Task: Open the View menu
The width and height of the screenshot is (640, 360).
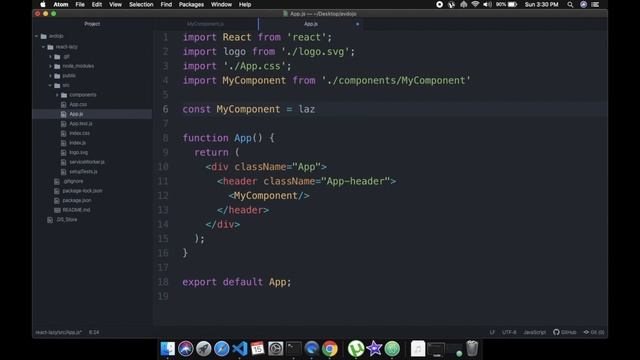Action: (115, 4)
